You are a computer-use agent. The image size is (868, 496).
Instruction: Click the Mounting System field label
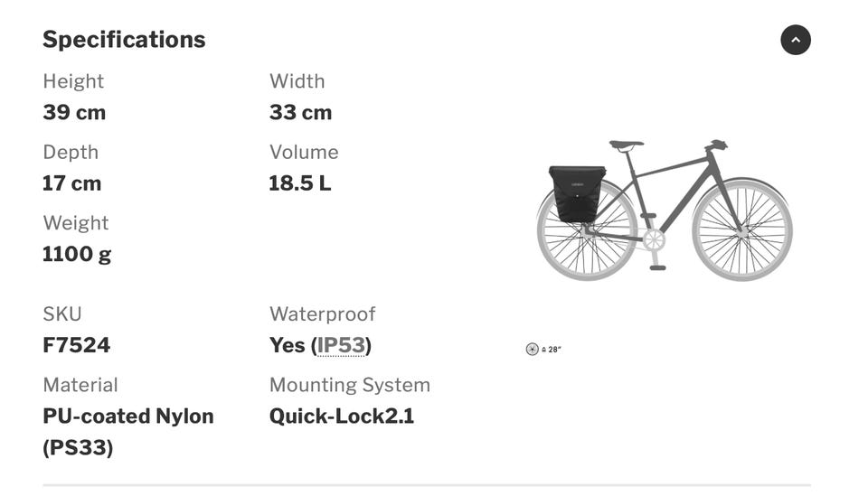click(x=349, y=385)
